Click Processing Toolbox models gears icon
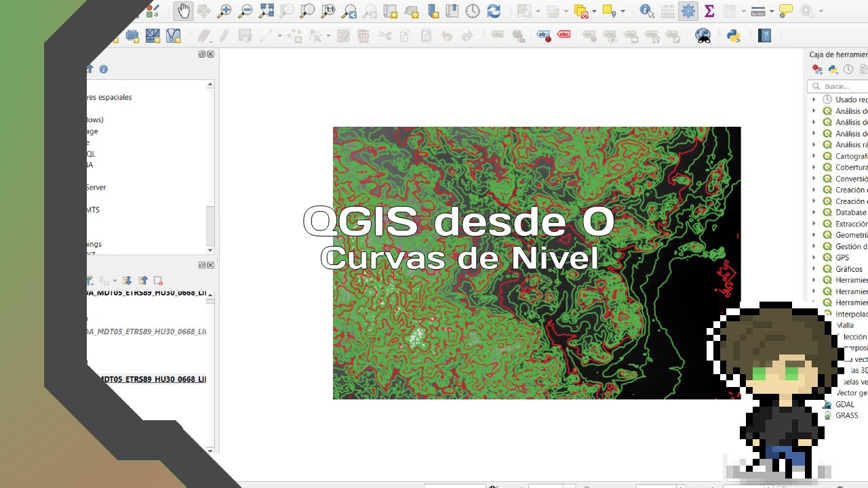Image resolution: width=868 pixels, height=488 pixels. tap(817, 69)
